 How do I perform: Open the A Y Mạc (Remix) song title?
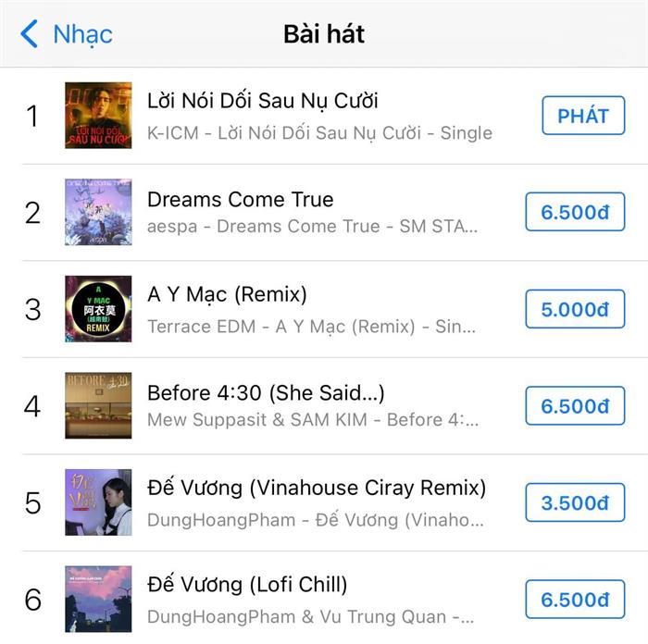click(x=227, y=295)
